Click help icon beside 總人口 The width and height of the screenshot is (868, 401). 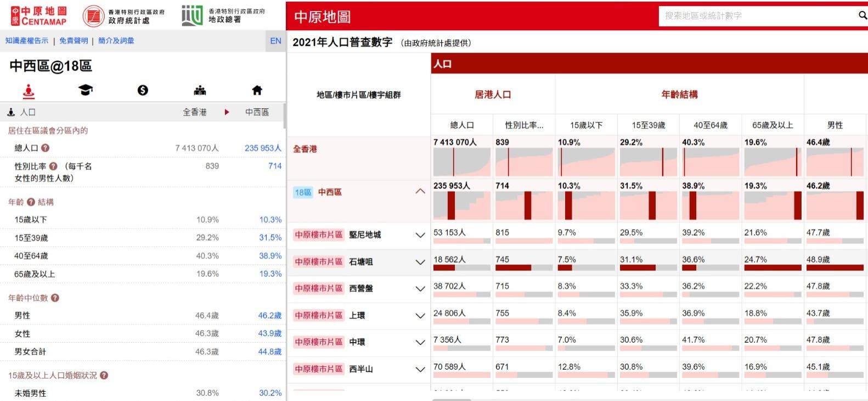[x=46, y=148]
